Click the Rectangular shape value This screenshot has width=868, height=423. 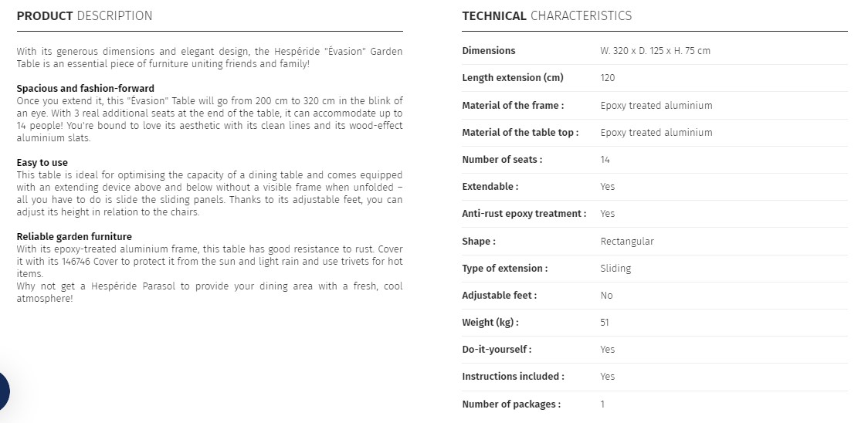(x=626, y=242)
